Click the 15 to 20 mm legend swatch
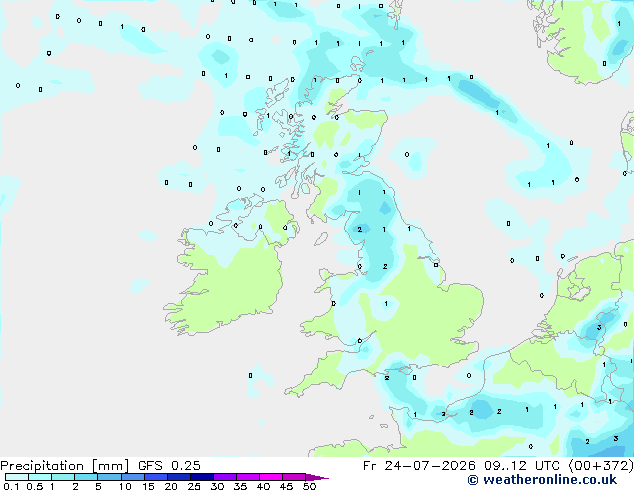 click(155, 477)
